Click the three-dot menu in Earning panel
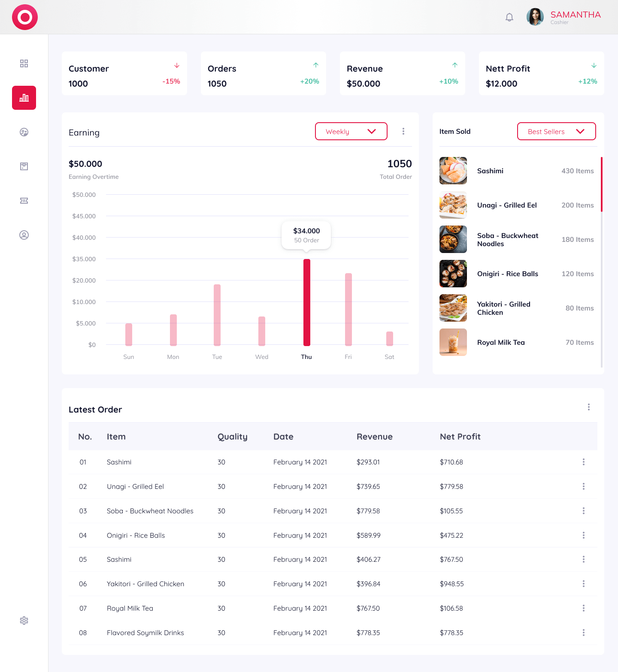Screen dimensions: 618x672 click(x=403, y=131)
